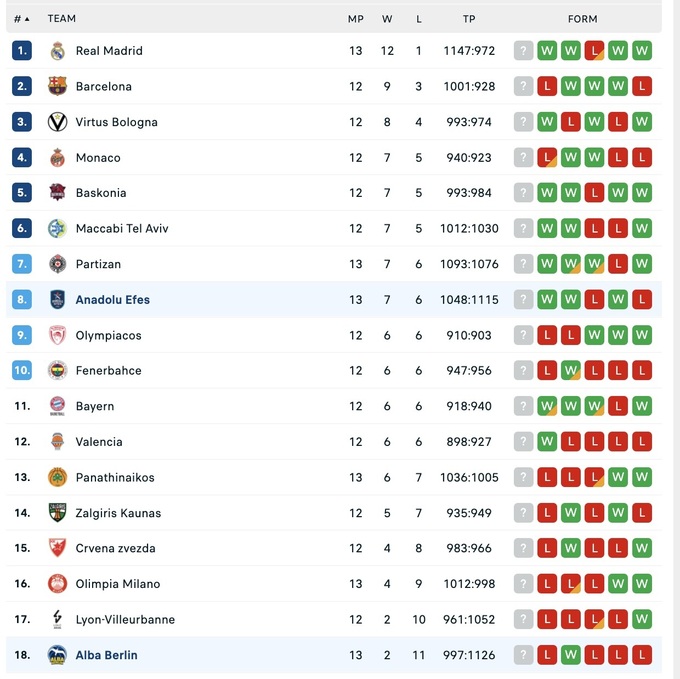Click the Maccabi Tel Aviv logo
Screen dimensions: 680x679
tap(57, 228)
